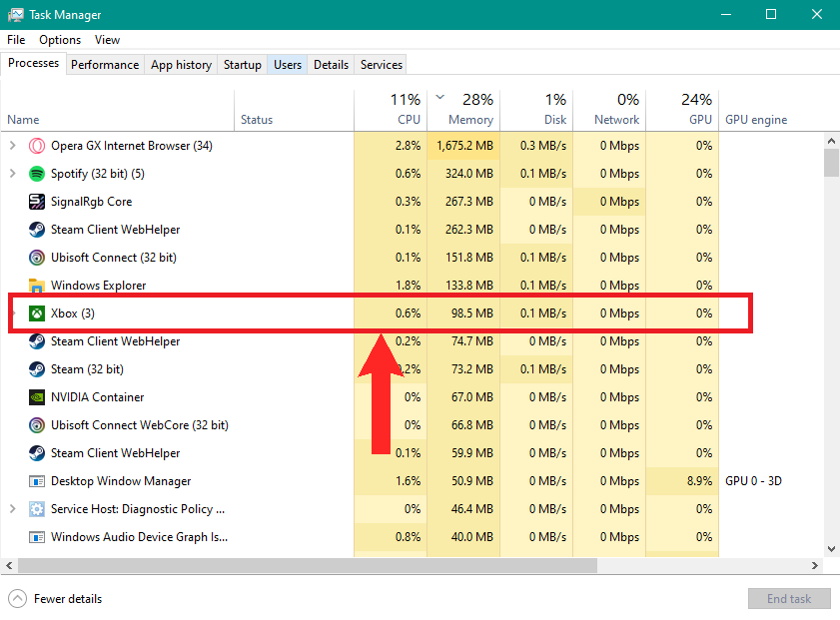Expand the Service Host: Diagnostic Policy group

(x=12, y=509)
